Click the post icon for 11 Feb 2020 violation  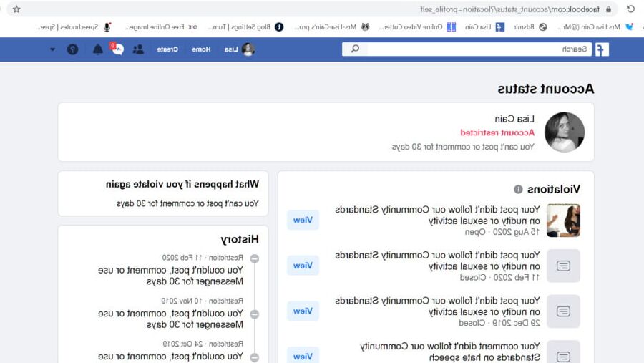coord(563,266)
